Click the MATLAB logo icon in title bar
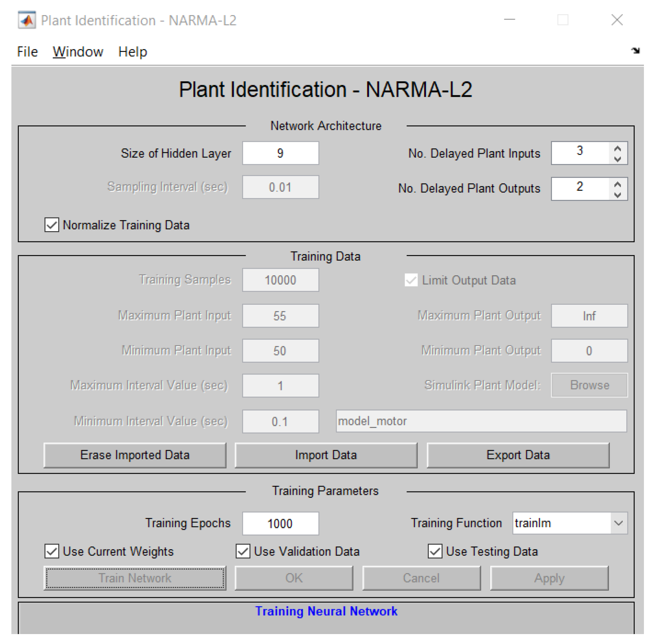Screen dimensions: 652x644 (x=27, y=20)
